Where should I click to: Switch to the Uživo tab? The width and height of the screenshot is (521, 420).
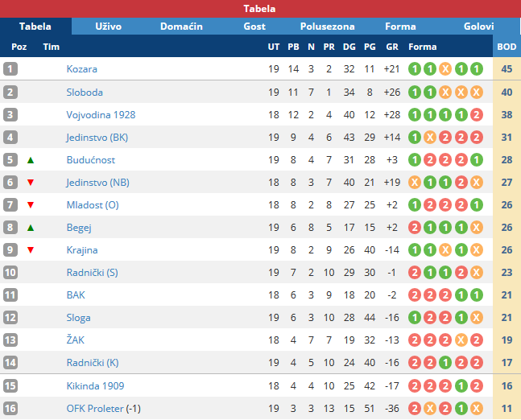(109, 27)
